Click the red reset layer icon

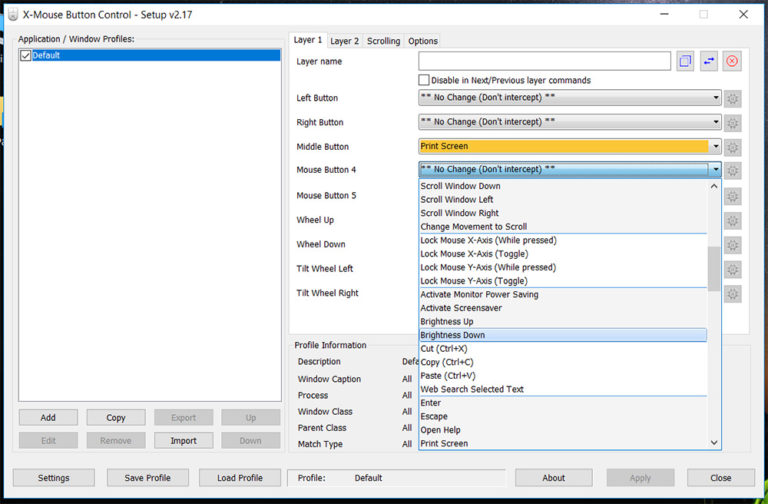coord(732,61)
